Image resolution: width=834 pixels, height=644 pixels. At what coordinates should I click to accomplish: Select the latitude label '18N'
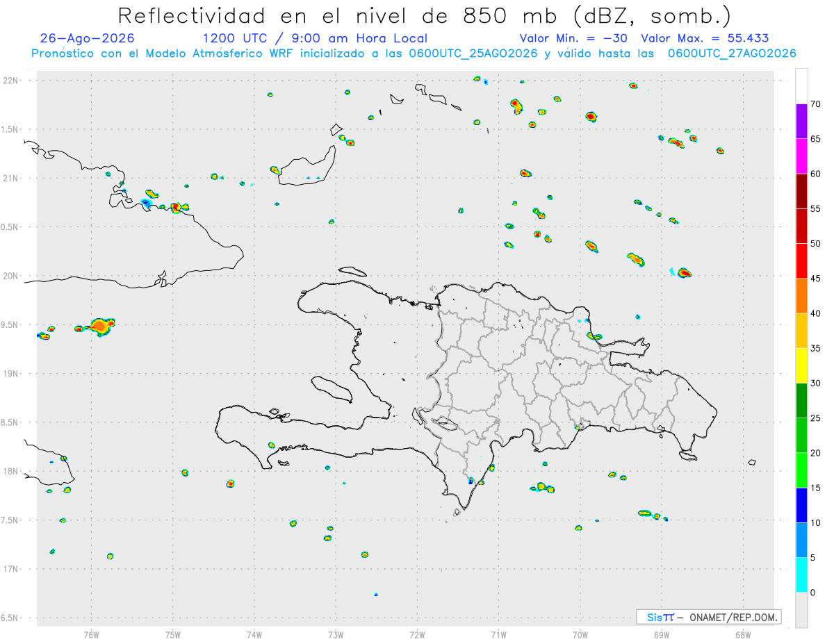tap(12, 471)
